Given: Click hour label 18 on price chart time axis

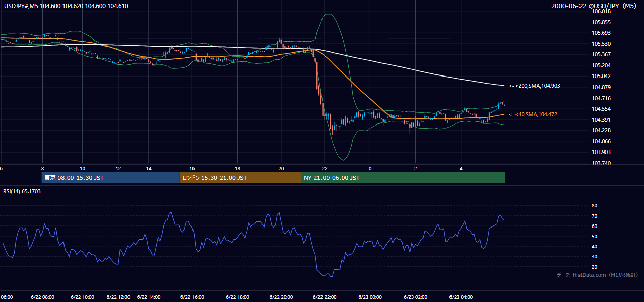Looking at the screenshot, I should [237, 168].
